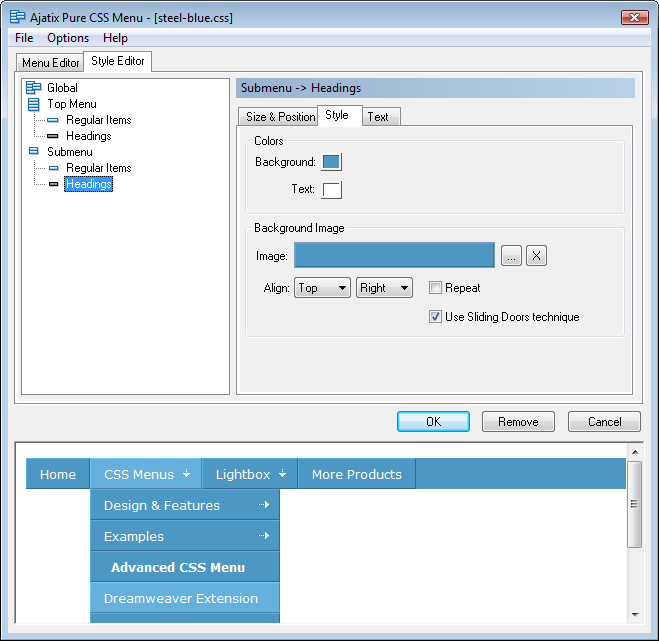Open the Options menu
The height and width of the screenshot is (641, 659).
tap(68, 38)
